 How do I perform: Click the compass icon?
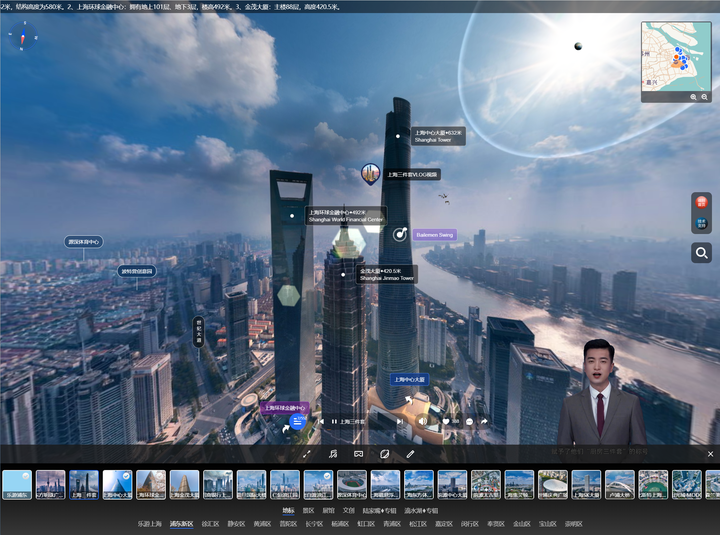[x=22, y=36]
